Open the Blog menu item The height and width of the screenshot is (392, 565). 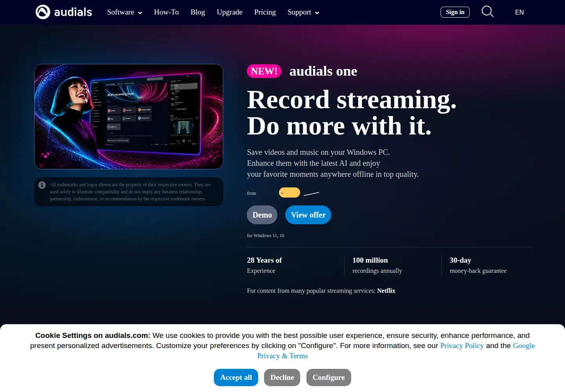(x=198, y=12)
